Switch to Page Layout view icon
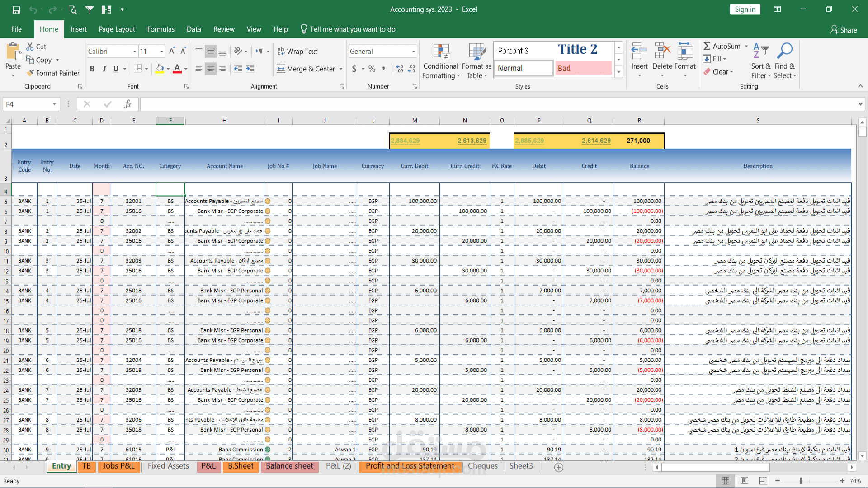This screenshot has width=868, height=488. pyautogui.click(x=745, y=481)
